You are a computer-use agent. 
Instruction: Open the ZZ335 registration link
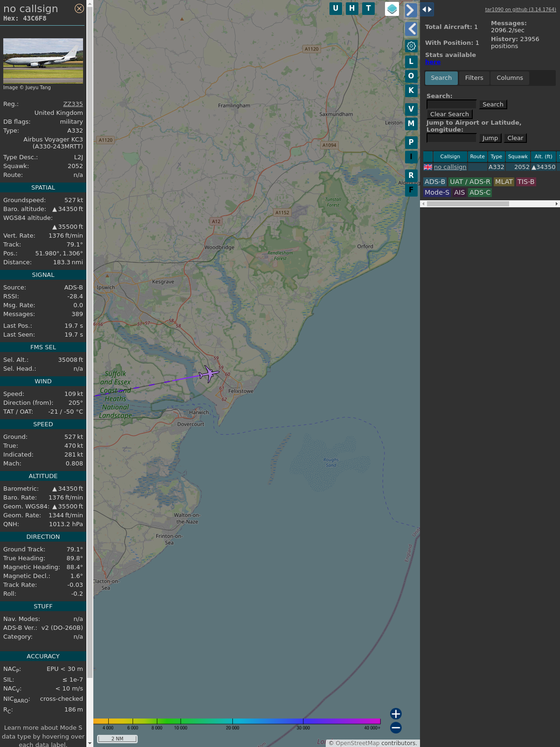pos(73,104)
